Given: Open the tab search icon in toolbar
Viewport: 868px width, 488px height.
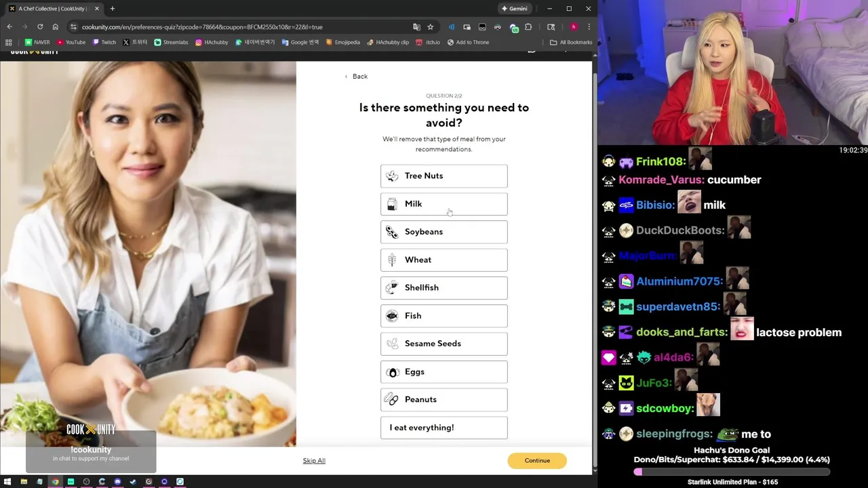Looking at the screenshot, I should click(x=551, y=27).
